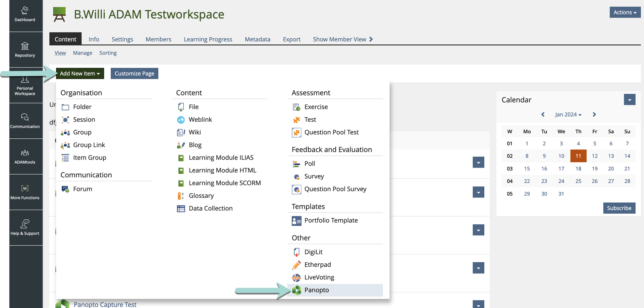Select the Panopto icon in Other

(297, 290)
